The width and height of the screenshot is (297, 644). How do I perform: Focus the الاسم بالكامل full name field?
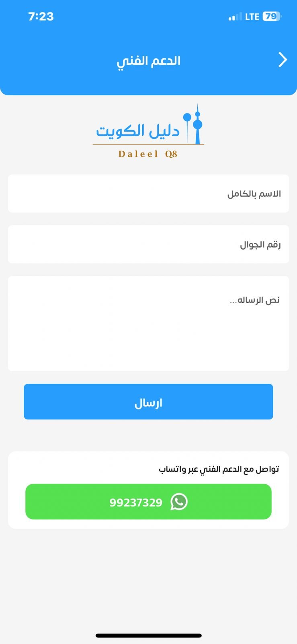tap(148, 194)
